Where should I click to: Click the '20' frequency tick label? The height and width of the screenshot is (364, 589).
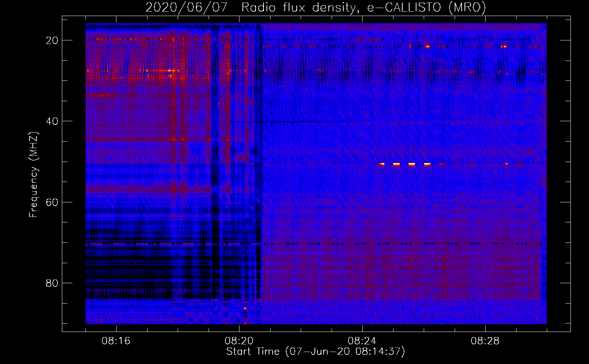52,40
